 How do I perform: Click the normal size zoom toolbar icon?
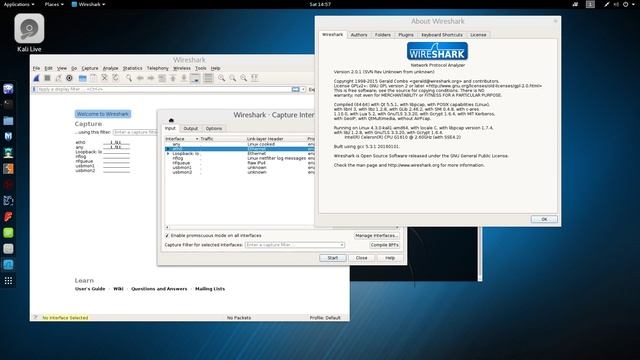(243, 78)
